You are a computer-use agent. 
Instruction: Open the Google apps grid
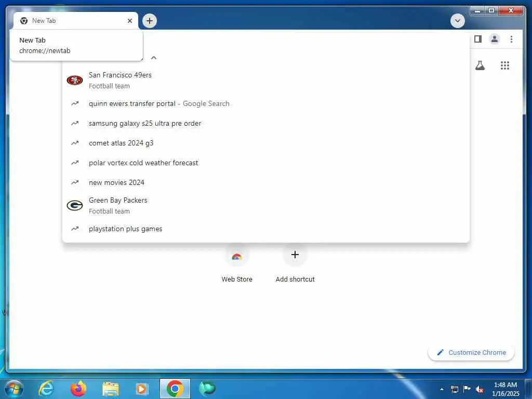pos(505,65)
